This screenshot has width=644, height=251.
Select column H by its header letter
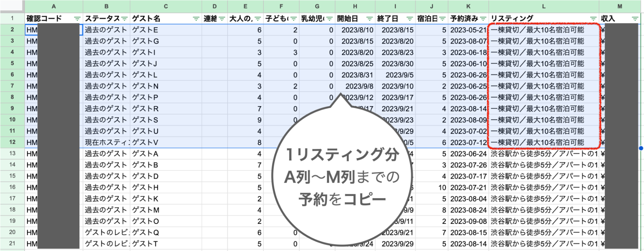coord(355,6)
